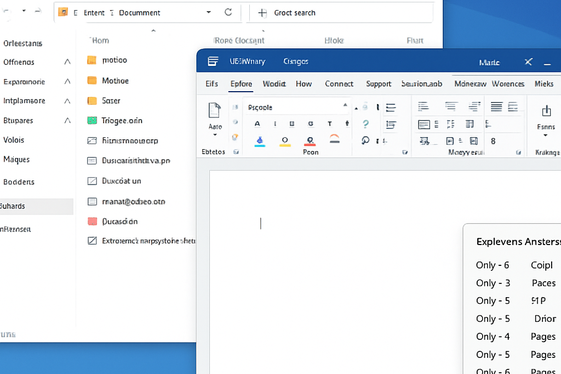
Task: Expand the address bar path dropdown
Action: 209,12
